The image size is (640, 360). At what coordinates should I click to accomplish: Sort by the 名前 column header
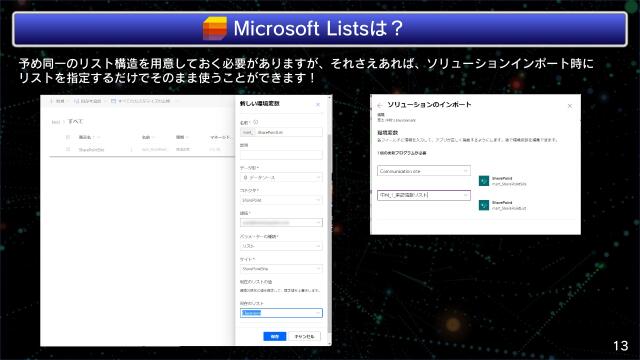coord(147,137)
